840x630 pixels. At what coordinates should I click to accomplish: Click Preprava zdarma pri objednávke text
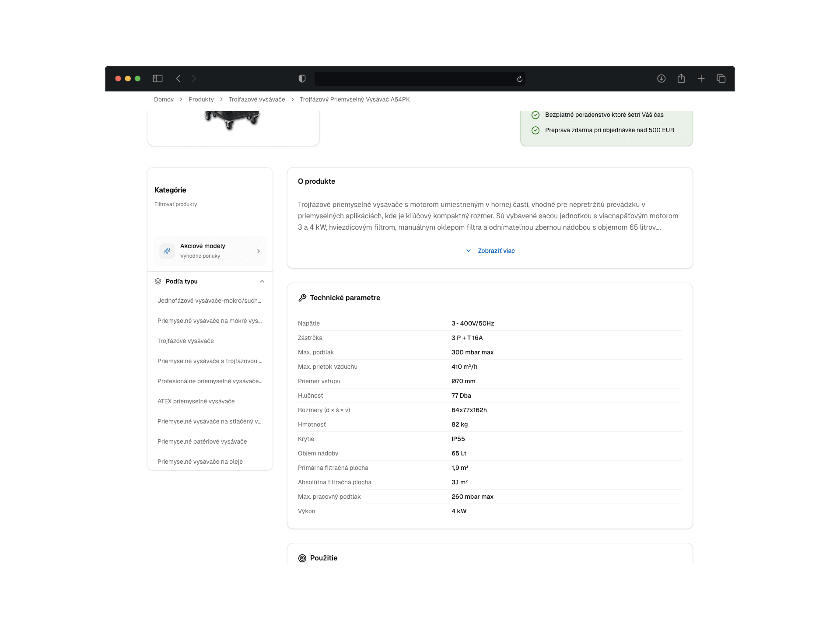point(609,130)
